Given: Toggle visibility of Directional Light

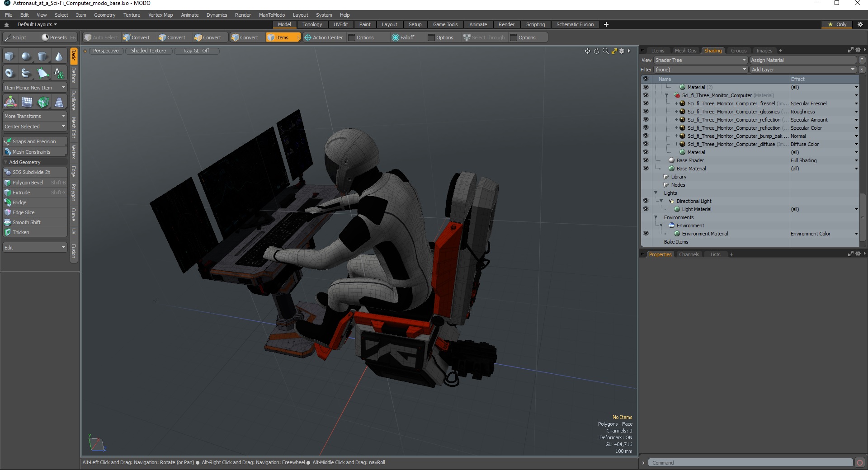Looking at the screenshot, I should [646, 201].
